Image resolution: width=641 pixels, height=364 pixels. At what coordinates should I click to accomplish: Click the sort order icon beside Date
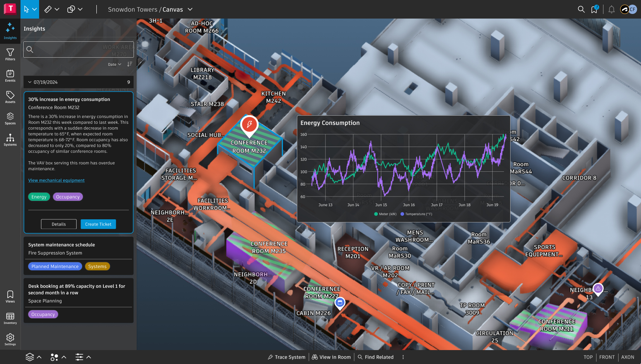click(x=130, y=64)
